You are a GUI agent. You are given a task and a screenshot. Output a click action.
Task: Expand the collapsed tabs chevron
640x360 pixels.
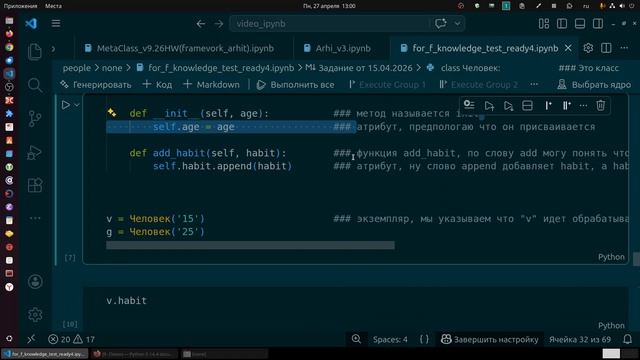click(x=53, y=49)
